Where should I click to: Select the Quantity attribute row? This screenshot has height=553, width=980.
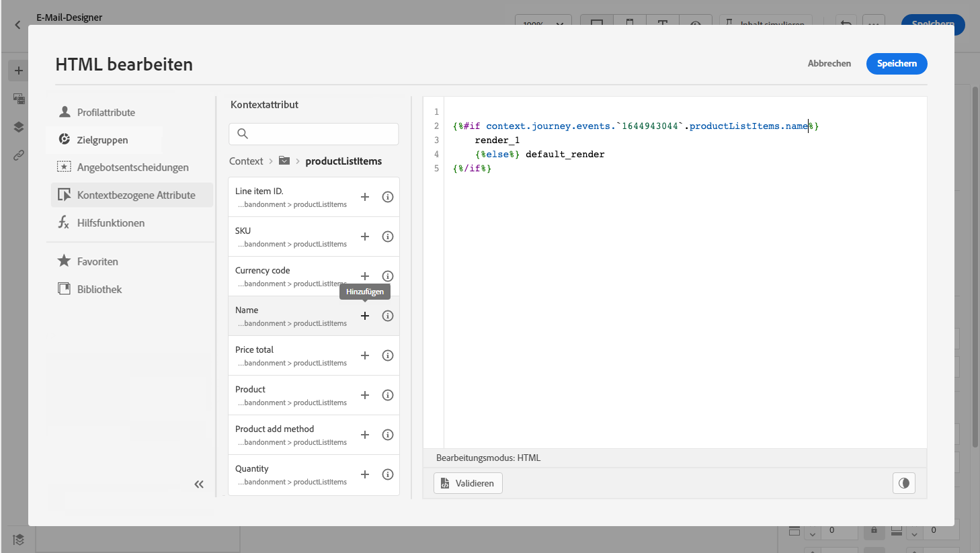coord(314,474)
